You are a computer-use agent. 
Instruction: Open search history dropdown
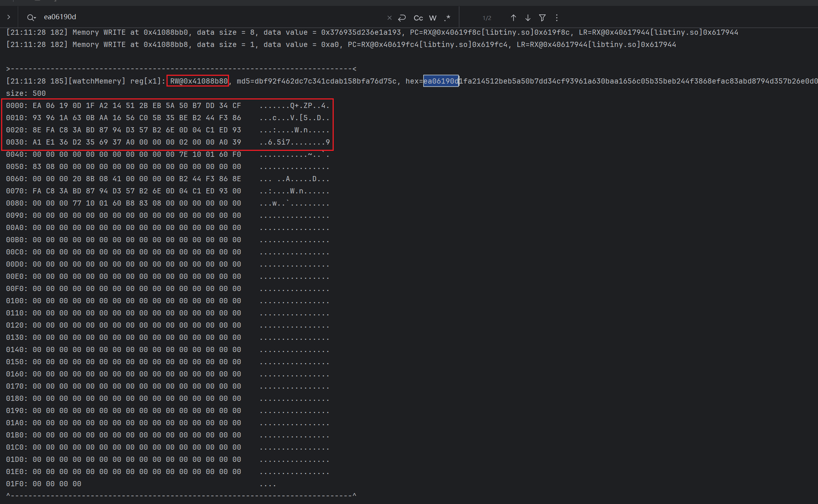point(31,17)
